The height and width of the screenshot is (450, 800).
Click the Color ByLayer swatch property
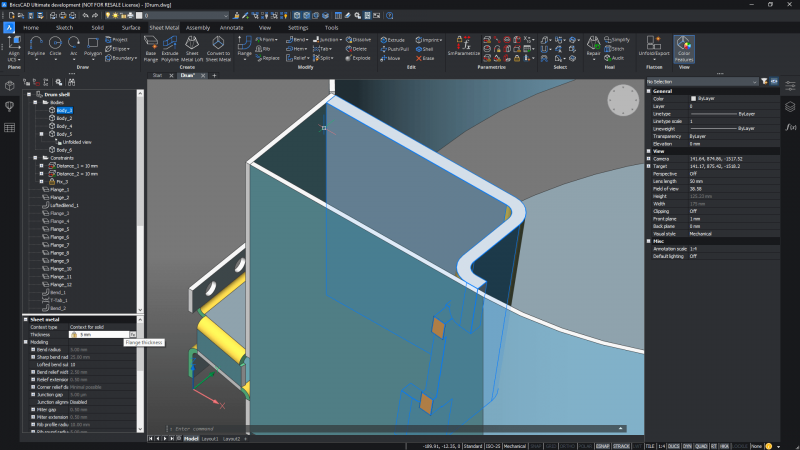694,99
